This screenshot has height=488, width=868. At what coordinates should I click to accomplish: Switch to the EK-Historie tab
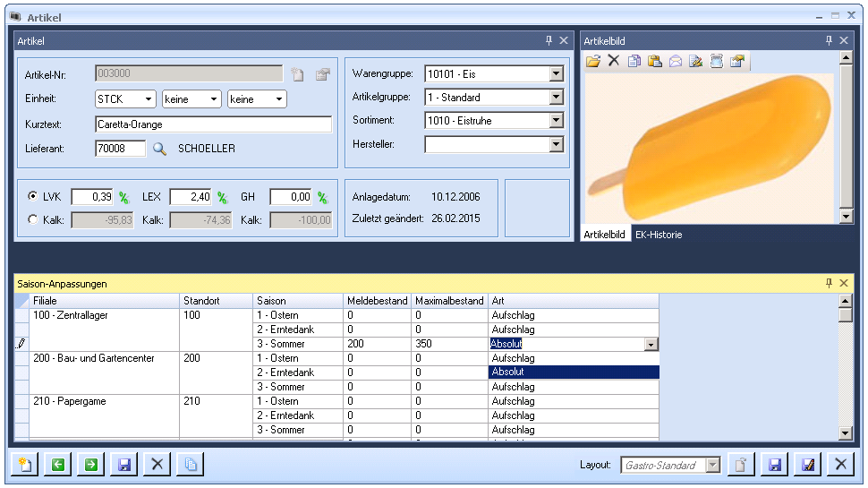(658, 235)
